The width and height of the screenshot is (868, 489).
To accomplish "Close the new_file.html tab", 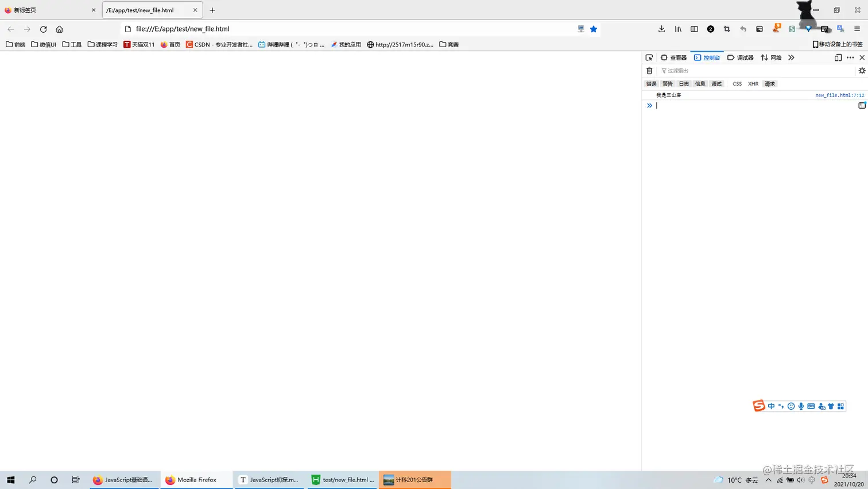I will [x=195, y=10].
